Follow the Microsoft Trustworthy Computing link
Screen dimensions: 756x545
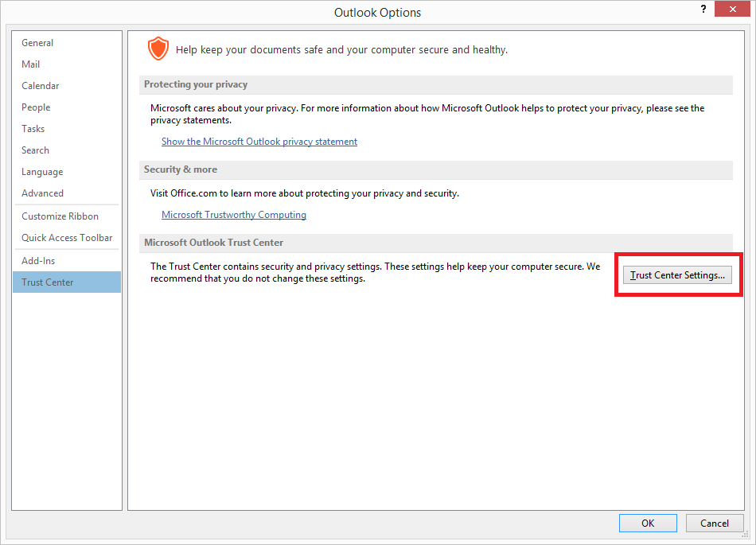[x=234, y=215]
